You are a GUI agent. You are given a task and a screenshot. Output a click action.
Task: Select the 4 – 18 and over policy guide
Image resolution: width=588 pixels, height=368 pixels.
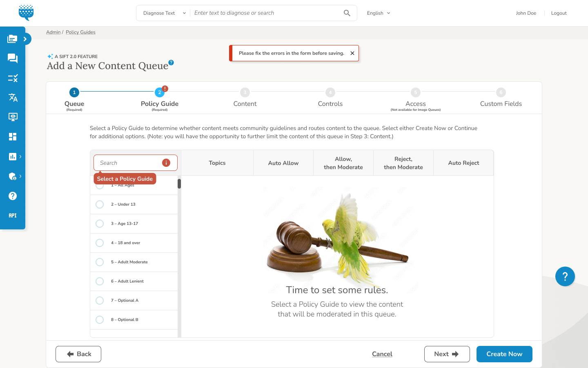tap(134, 243)
